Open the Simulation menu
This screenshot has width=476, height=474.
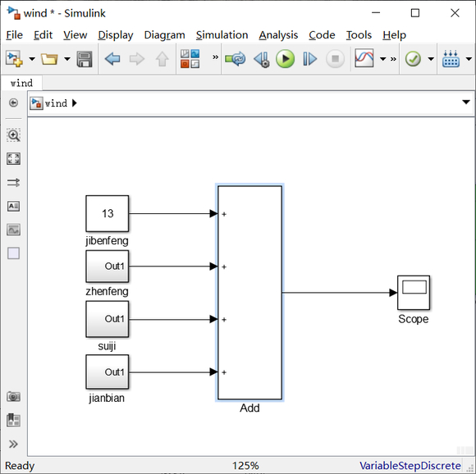222,35
